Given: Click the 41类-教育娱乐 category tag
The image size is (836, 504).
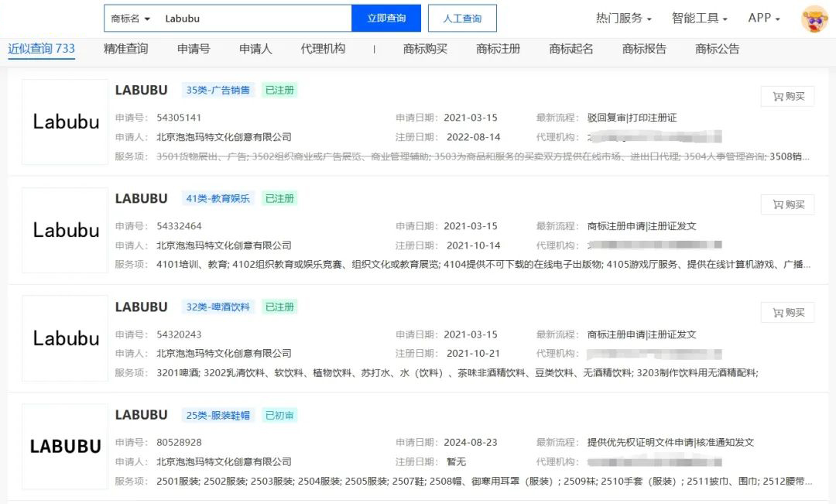Looking at the screenshot, I should click(218, 198).
